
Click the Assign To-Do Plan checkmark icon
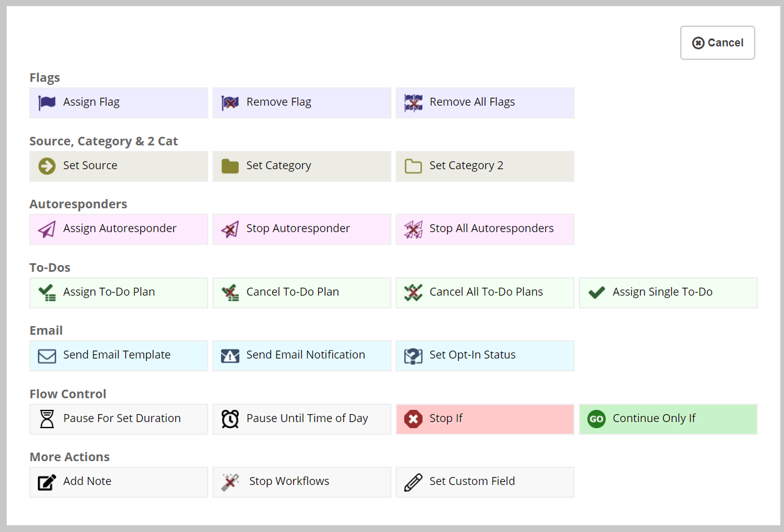[x=47, y=292]
